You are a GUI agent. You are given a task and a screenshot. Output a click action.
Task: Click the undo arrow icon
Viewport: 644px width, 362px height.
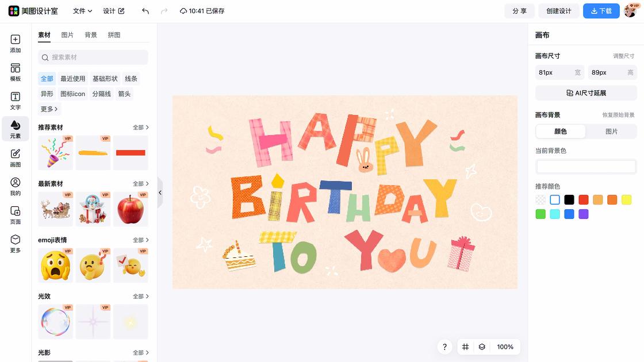point(145,11)
